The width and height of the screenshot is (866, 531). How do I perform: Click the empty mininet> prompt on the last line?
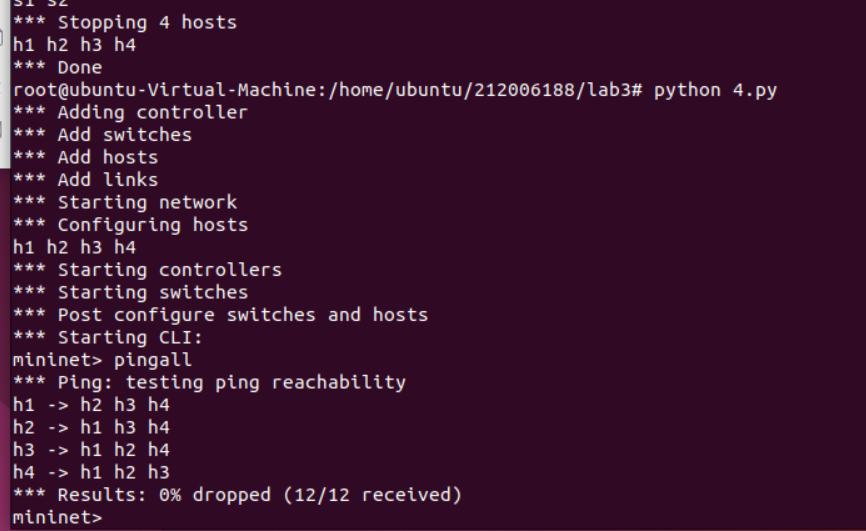tap(57, 517)
